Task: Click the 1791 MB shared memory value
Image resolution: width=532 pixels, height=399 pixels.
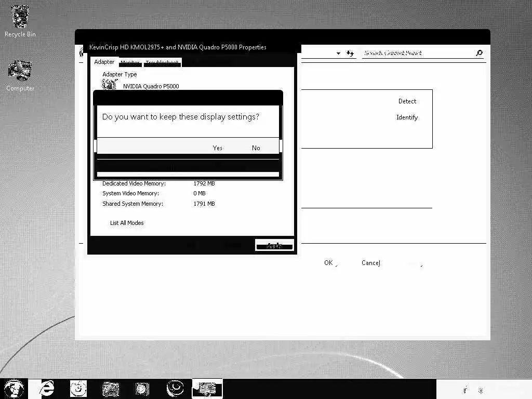Action: click(204, 204)
